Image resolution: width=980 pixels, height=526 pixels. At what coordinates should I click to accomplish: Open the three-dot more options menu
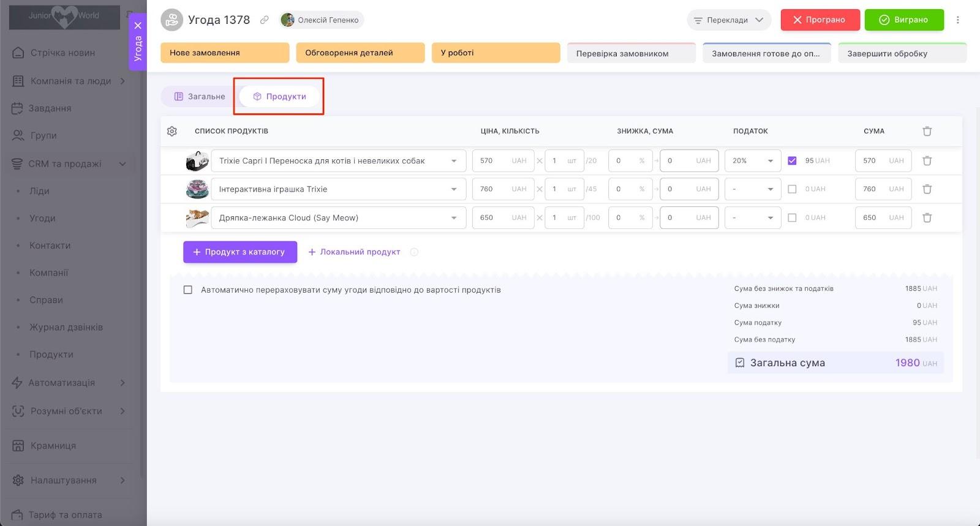[x=958, y=20]
